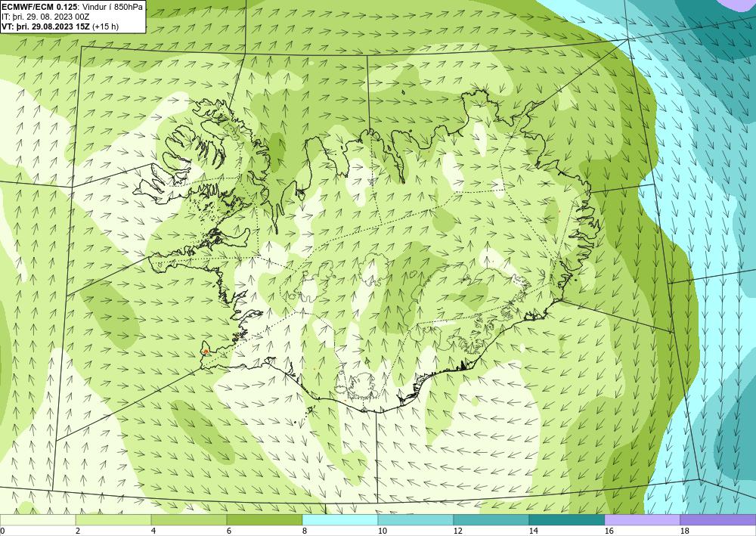Click the 10-12 teal legend swatch
The height and width of the screenshot is (536, 756).
(416, 519)
